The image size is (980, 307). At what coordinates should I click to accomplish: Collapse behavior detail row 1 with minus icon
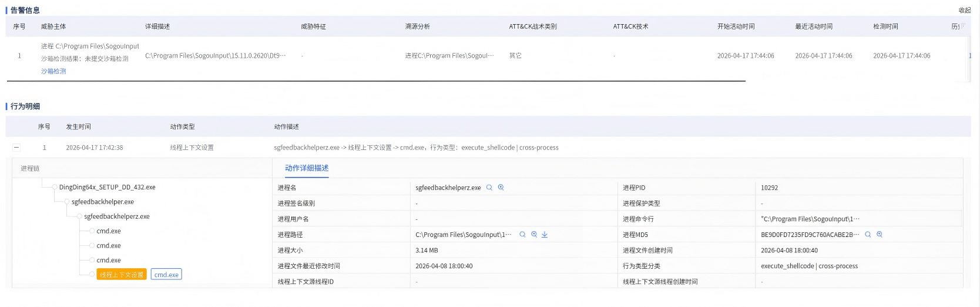click(16, 148)
